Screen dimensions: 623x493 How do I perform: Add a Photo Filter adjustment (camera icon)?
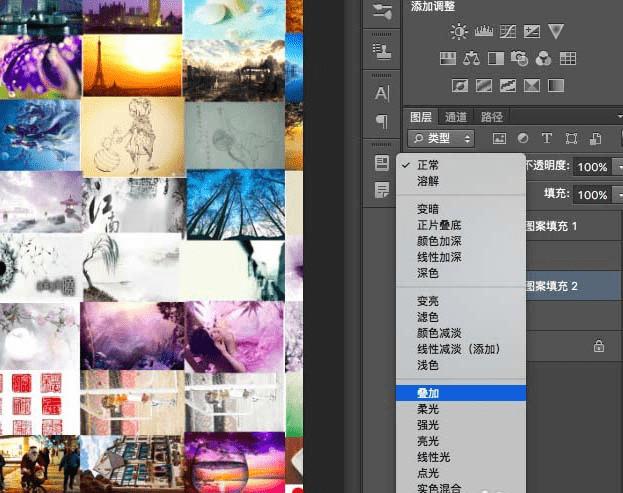click(519, 59)
